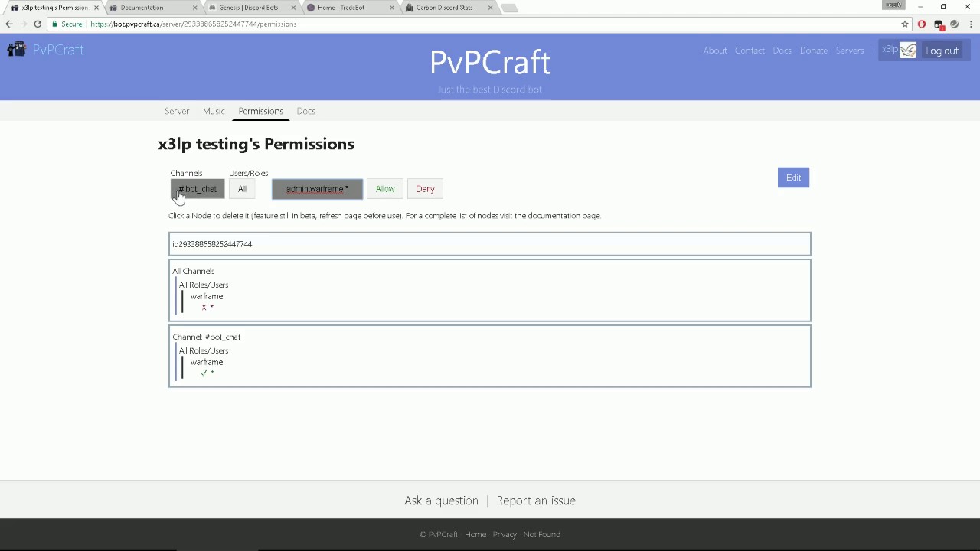Click the gray round extension icon
Screen dimensions: 980x551
(x=954, y=24)
